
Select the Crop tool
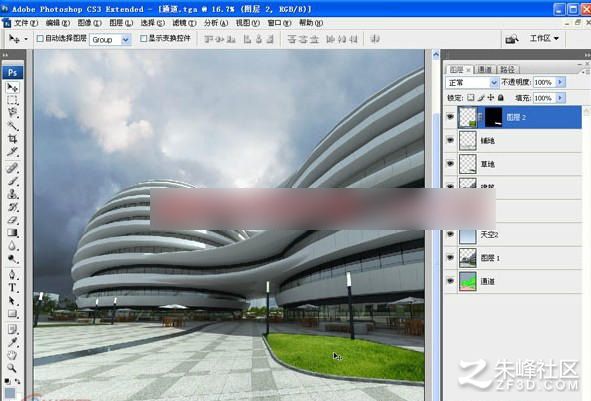point(12,139)
